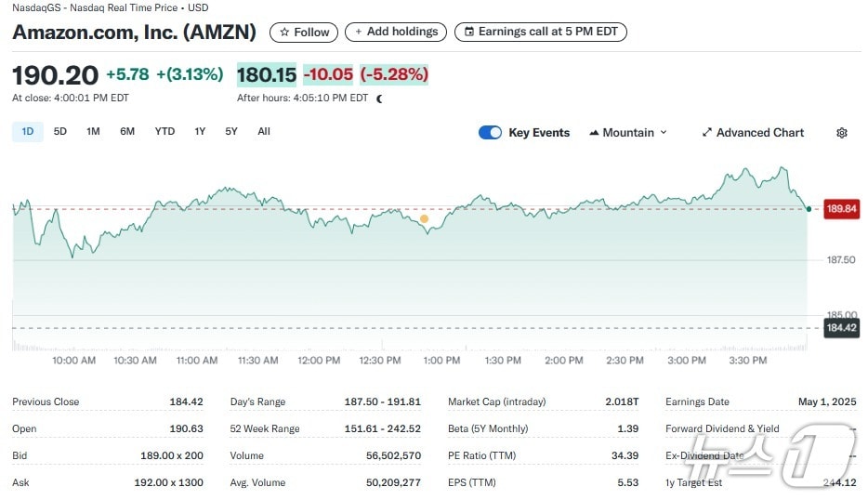Image resolution: width=868 pixels, height=500 pixels.
Task: Select the 1D time range tab
Action: point(28,132)
